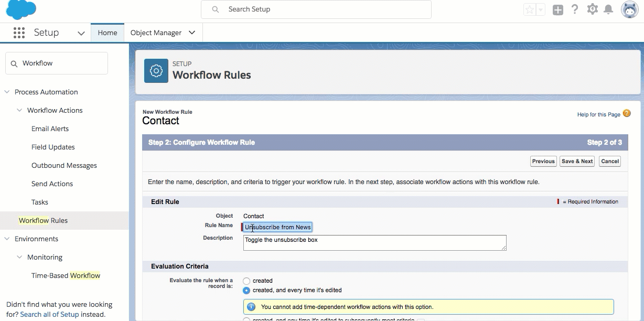
Task: Focus the Search Setup field
Action: [316, 9]
